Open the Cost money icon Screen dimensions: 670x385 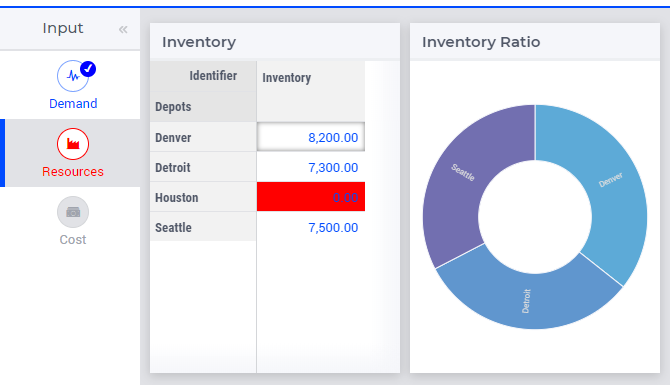pyautogui.click(x=73, y=212)
